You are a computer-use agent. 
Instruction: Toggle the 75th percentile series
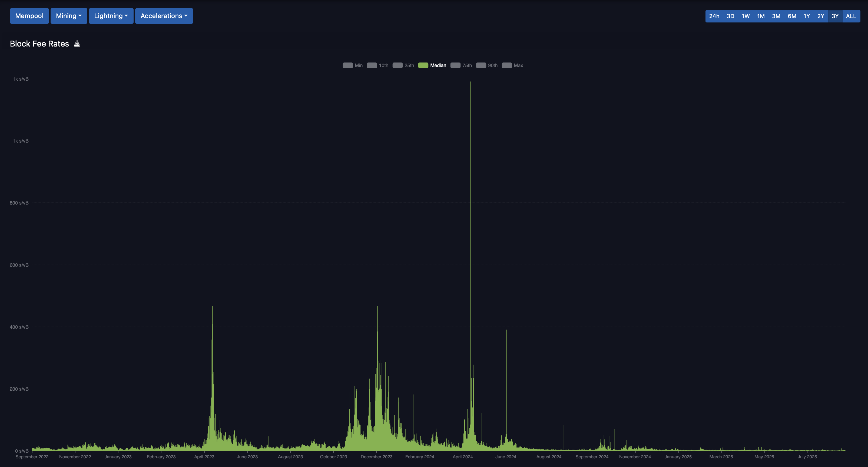point(461,65)
